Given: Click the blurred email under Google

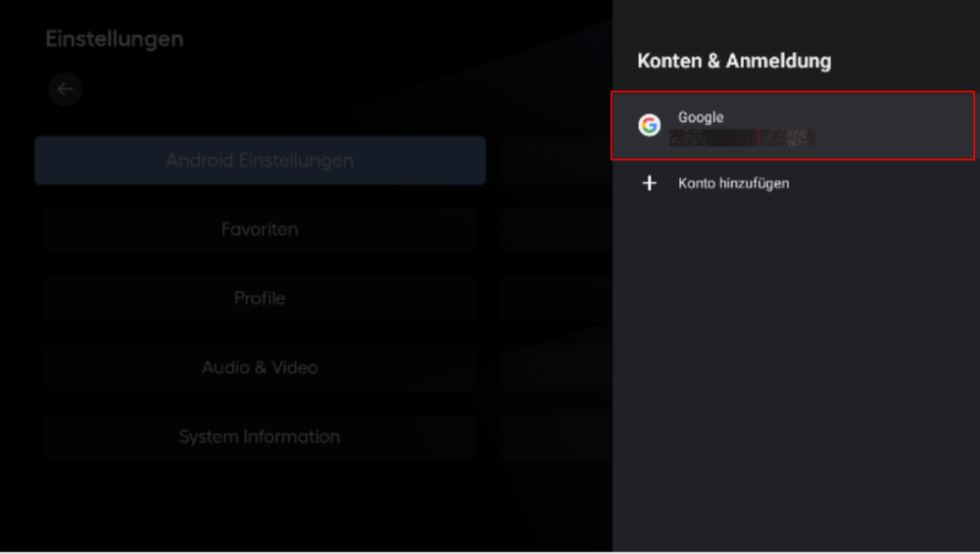Looking at the screenshot, I should [x=742, y=138].
